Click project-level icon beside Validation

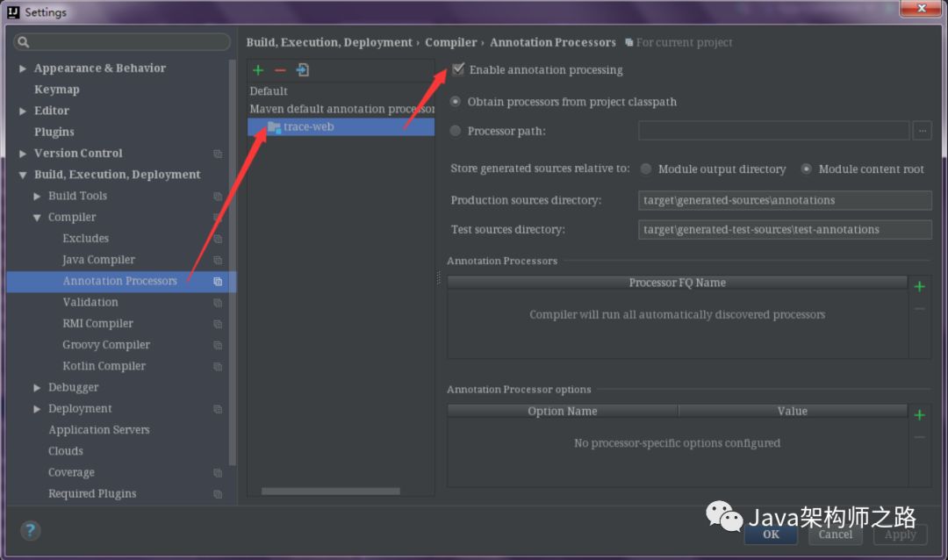[218, 302]
